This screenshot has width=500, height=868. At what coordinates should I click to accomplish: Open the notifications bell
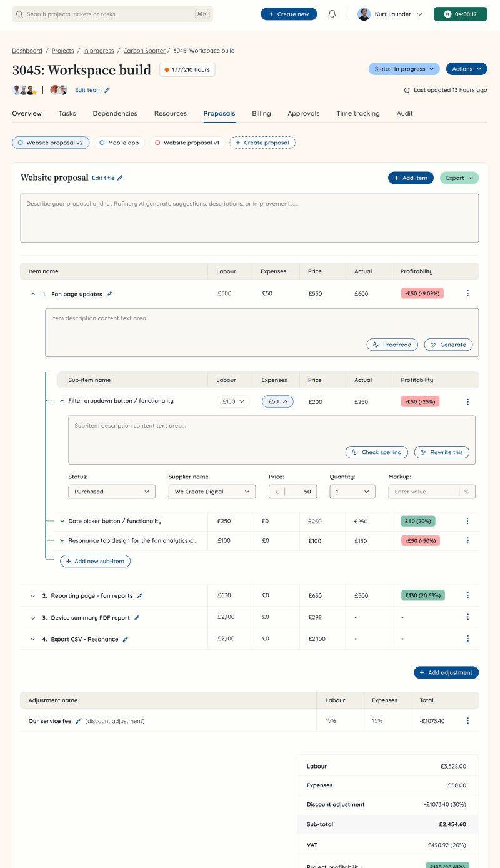(332, 14)
